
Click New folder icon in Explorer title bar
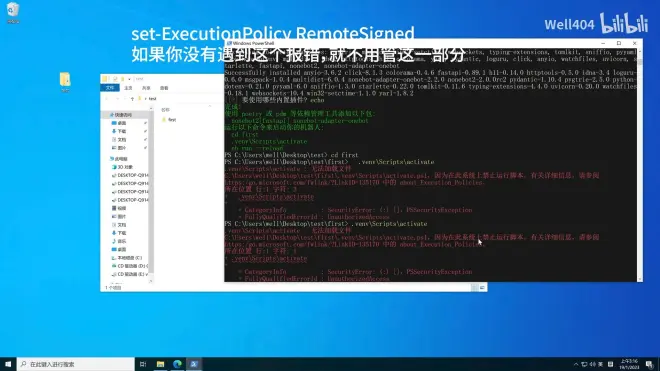[122, 79]
